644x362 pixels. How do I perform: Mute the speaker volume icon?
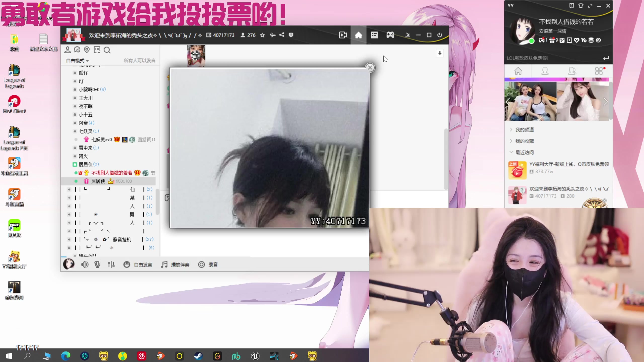click(85, 264)
